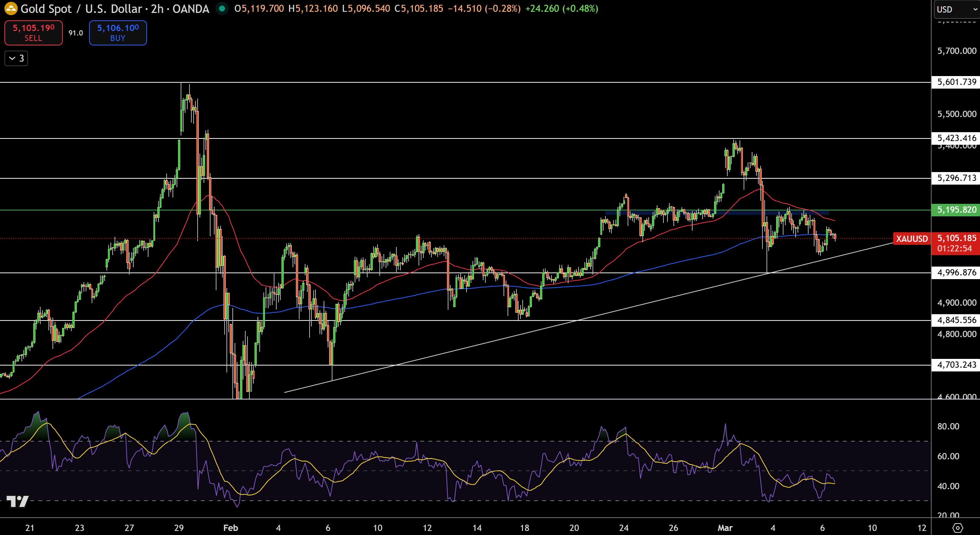The width and height of the screenshot is (980, 535).
Task: Click the −14.510 (−0.28%) change value
Action: click(x=484, y=9)
